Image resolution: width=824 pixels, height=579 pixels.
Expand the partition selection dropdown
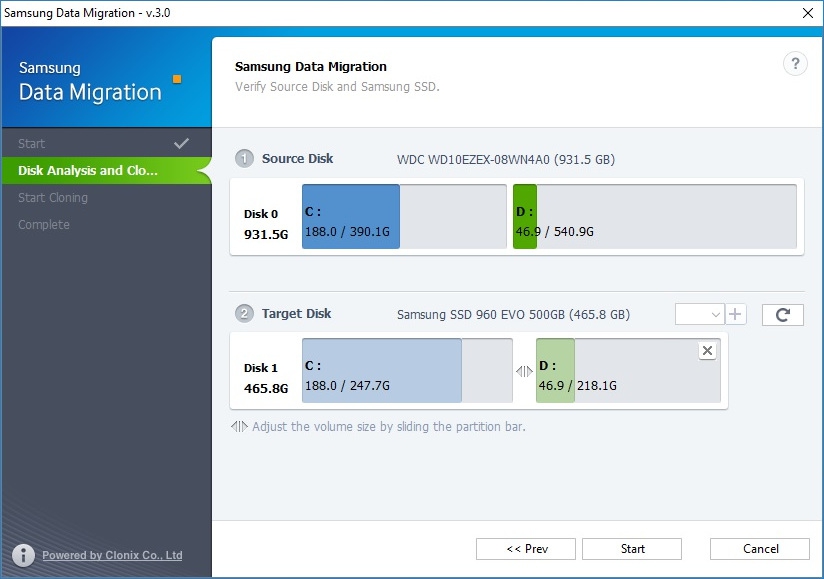[x=699, y=314]
